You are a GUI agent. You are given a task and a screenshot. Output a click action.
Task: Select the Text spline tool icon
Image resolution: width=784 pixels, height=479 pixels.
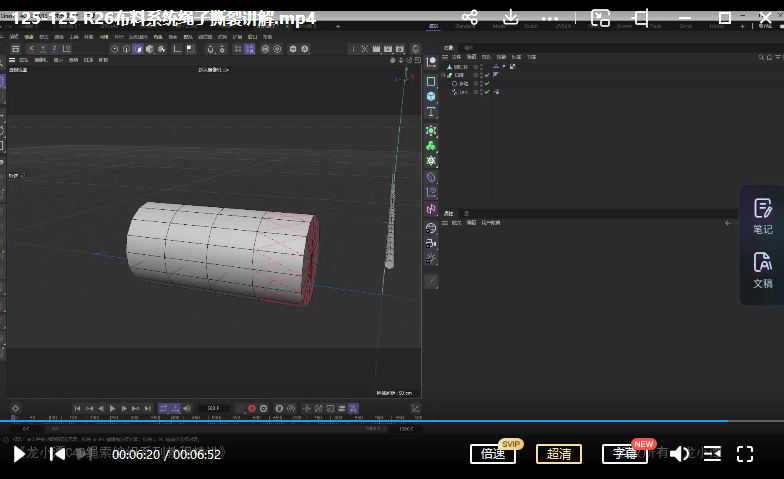(431, 112)
